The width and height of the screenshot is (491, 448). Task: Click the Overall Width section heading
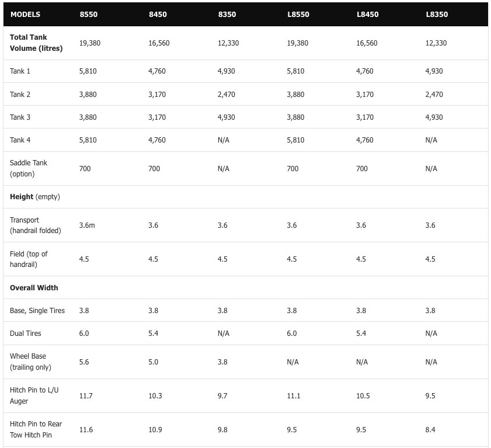point(34,288)
